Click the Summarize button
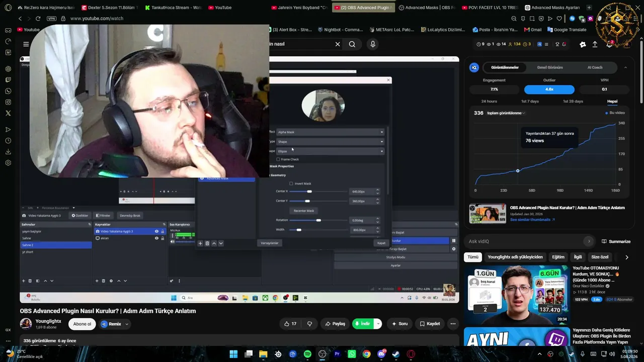Viewport: 644px width, 362px height. [616, 241]
